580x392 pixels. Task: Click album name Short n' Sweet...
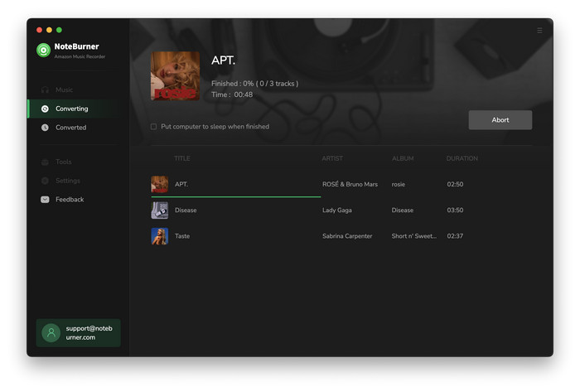[x=414, y=236]
